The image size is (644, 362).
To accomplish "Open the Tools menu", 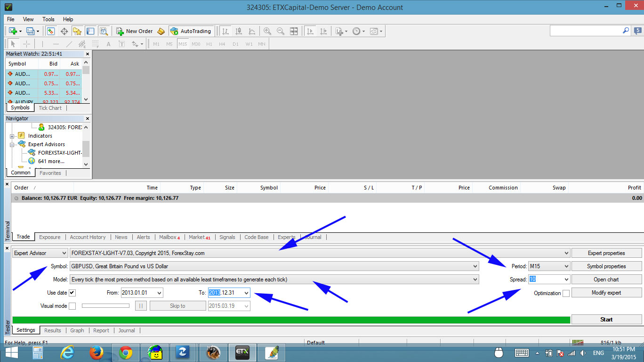I will tap(48, 19).
